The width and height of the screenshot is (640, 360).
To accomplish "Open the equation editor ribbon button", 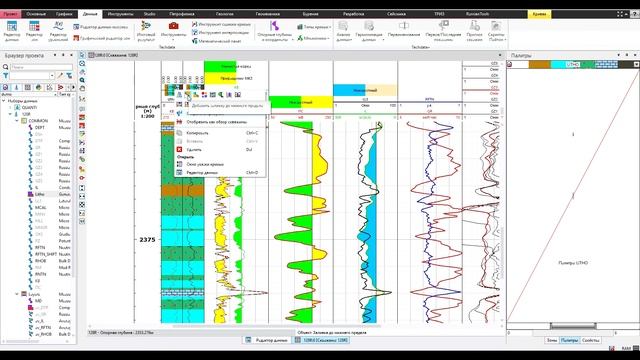I will (58, 31).
